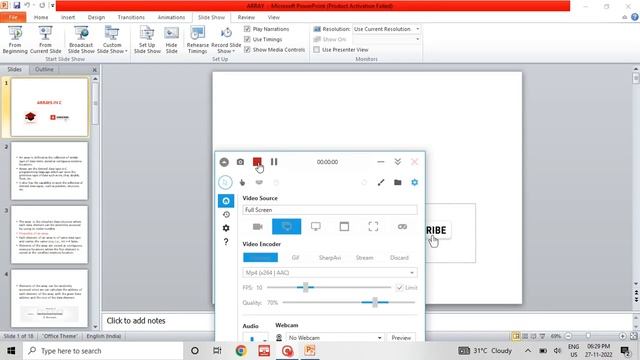Switch to the Insert ribbon tab

[x=68, y=18]
